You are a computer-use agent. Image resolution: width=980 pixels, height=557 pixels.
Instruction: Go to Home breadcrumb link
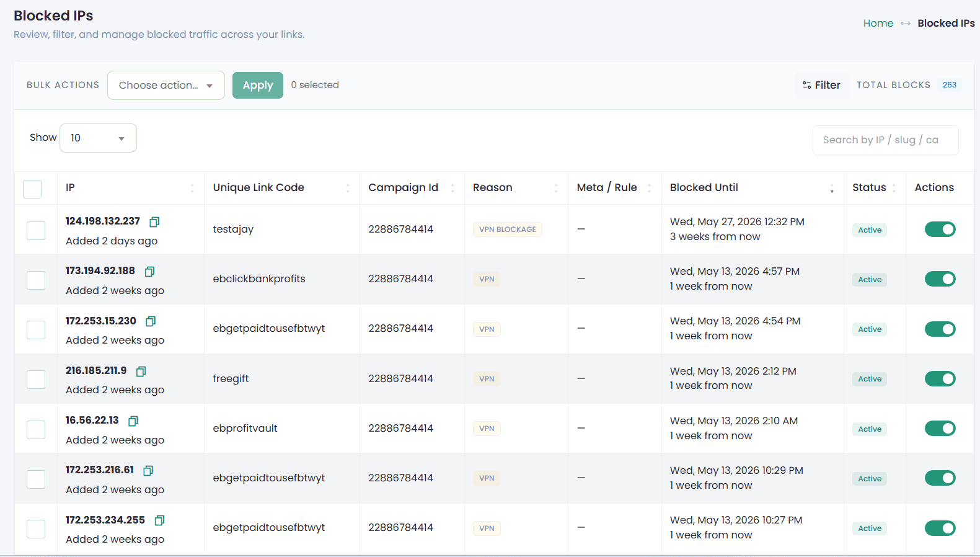click(878, 23)
